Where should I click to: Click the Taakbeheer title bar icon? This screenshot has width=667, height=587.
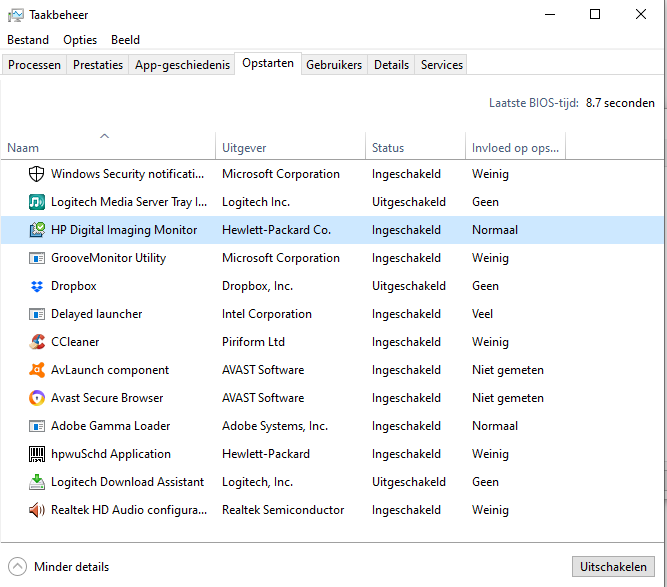coord(16,15)
